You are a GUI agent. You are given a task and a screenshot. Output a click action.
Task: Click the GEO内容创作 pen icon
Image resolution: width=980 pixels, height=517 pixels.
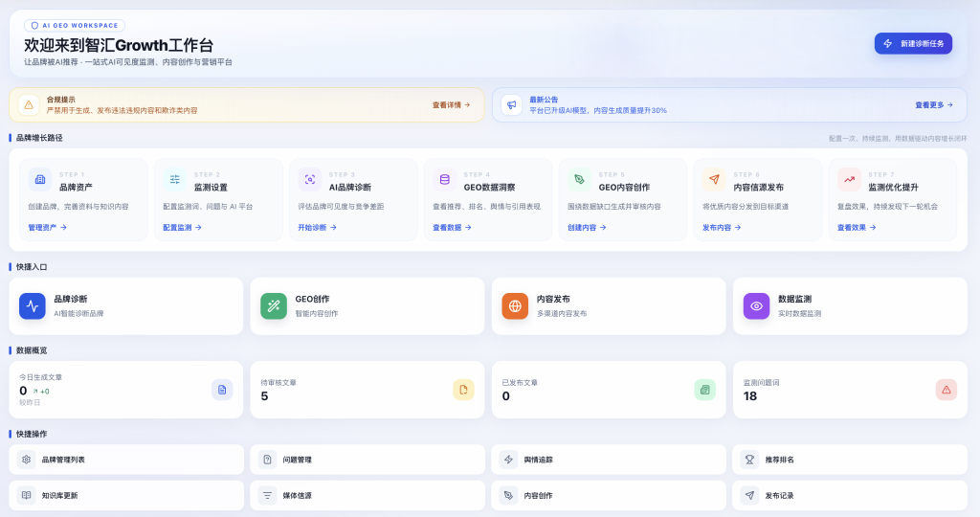click(579, 180)
